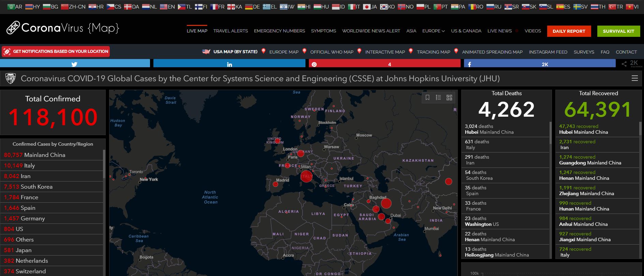Open the basemap gallery grid icon

click(x=449, y=98)
